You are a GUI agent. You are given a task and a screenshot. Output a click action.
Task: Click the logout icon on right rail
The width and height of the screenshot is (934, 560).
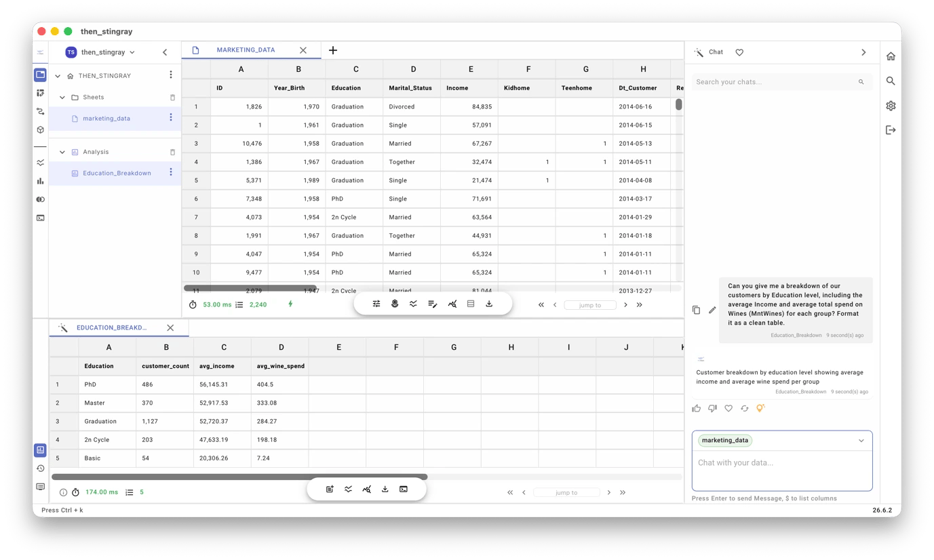pyautogui.click(x=891, y=130)
